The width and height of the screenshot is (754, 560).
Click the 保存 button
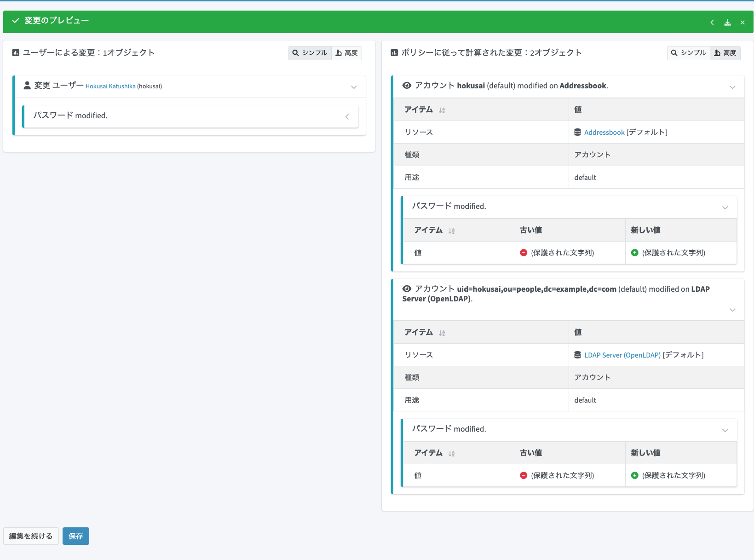click(76, 536)
